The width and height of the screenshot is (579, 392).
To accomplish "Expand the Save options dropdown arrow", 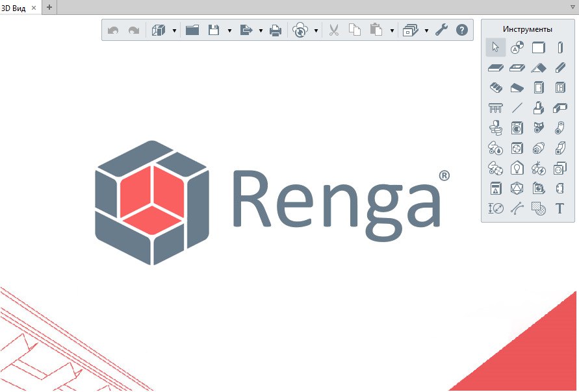I will [x=229, y=31].
